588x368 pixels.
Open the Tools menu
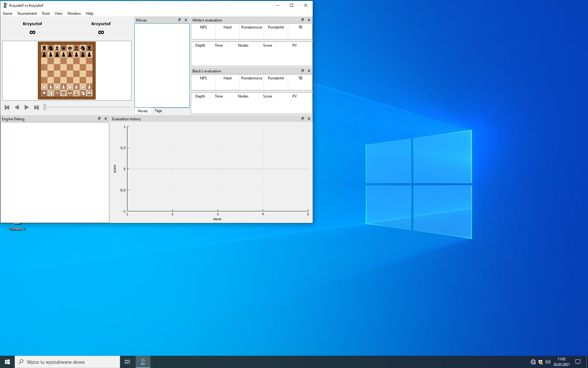46,13
